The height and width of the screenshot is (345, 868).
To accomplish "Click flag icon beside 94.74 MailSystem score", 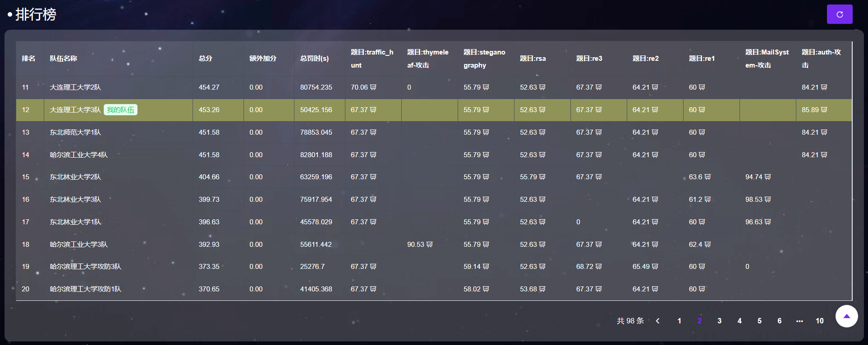I will (x=767, y=177).
